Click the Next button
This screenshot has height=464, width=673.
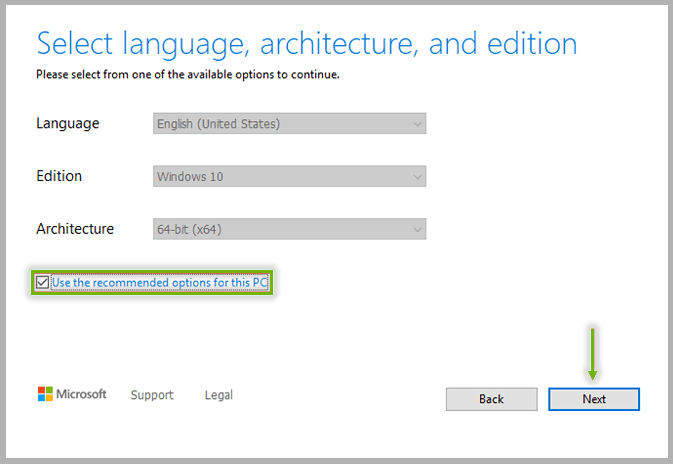tap(594, 399)
